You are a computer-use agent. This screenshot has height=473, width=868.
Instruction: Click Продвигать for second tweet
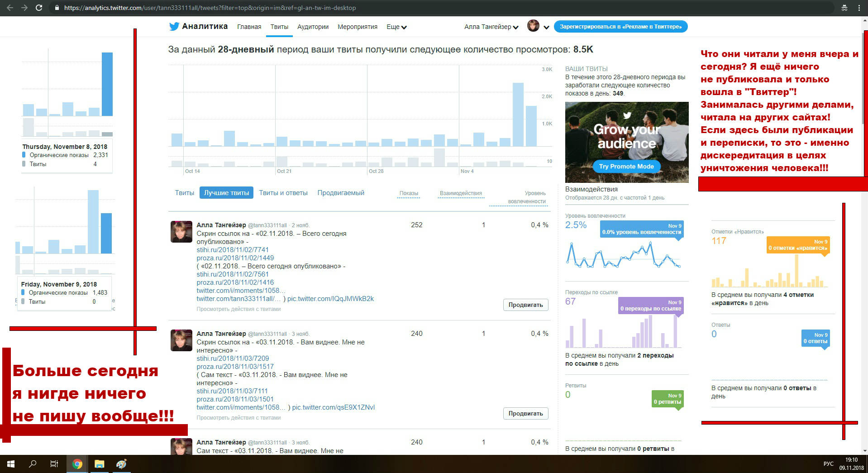pos(525,414)
